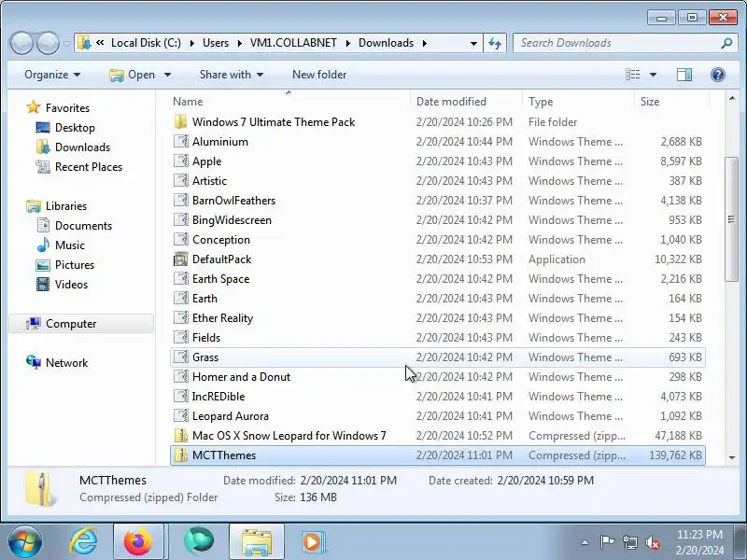Select the DefaultPack application icon
This screenshot has height=560, width=747.
coord(180,259)
